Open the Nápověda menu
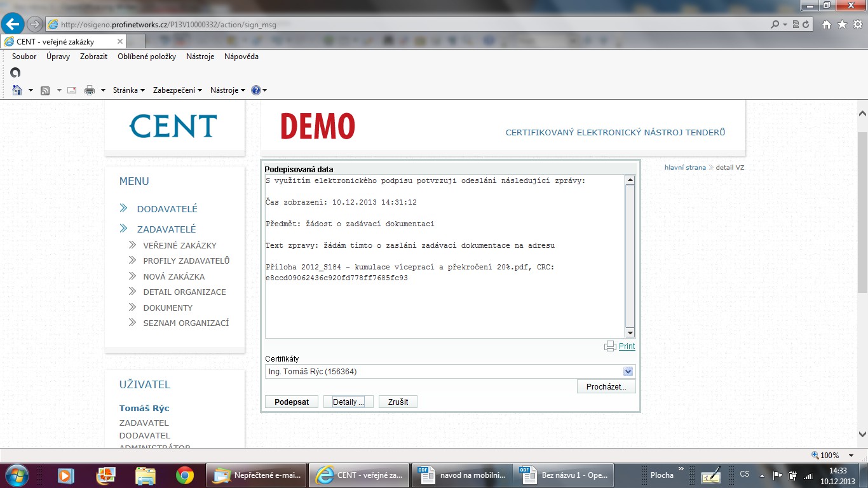Image resolution: width=868 pixels, height=488 pixels. 241,57
